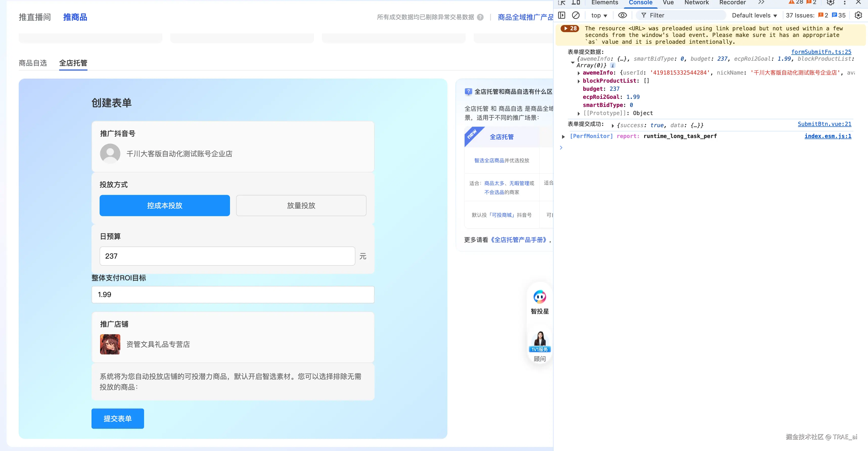Open the Network devtools tab
The image size is (868, 451).
click(696, 3)
